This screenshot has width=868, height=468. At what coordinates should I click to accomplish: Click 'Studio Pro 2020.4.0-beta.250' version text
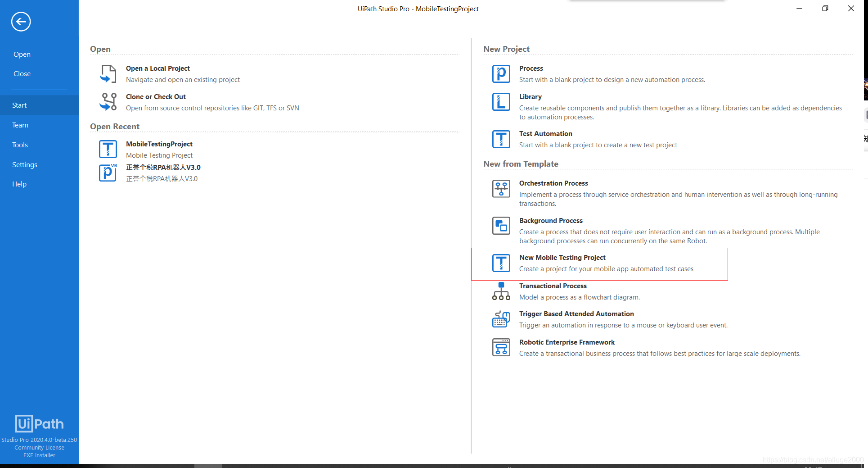39,440
